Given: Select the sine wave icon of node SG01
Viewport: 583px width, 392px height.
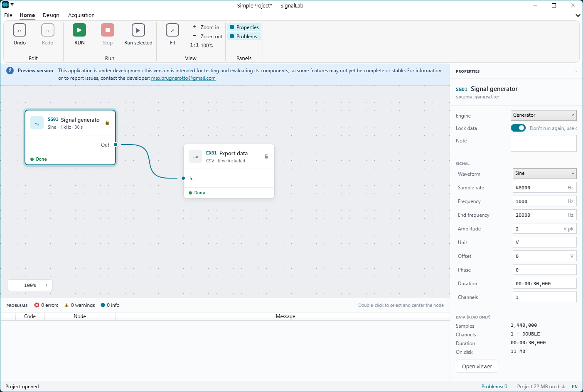Looking at the screenshot, I should pos(37,123).
